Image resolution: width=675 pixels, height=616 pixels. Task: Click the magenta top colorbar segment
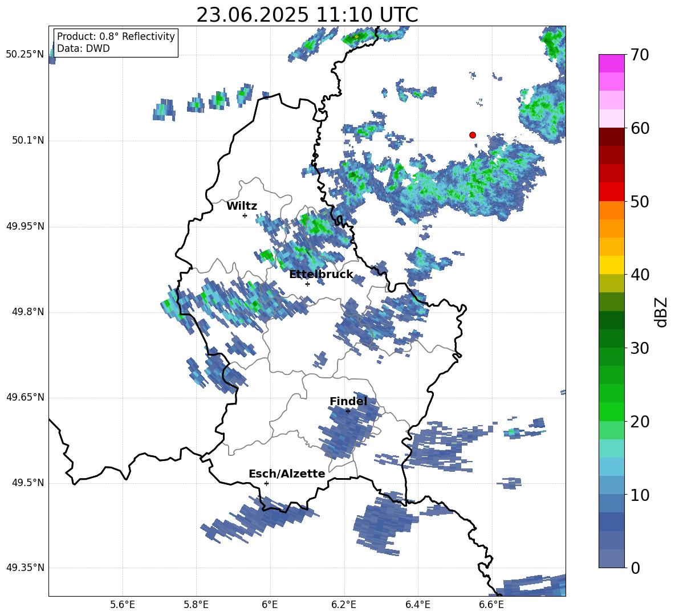pos(611,63)
